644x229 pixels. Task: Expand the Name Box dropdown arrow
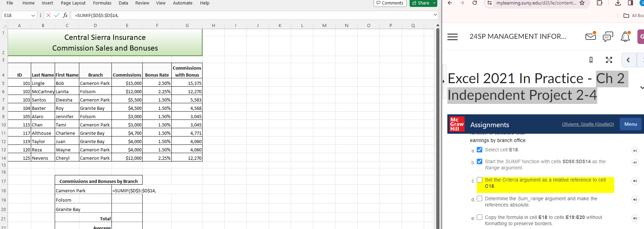[x=33, y=15]
